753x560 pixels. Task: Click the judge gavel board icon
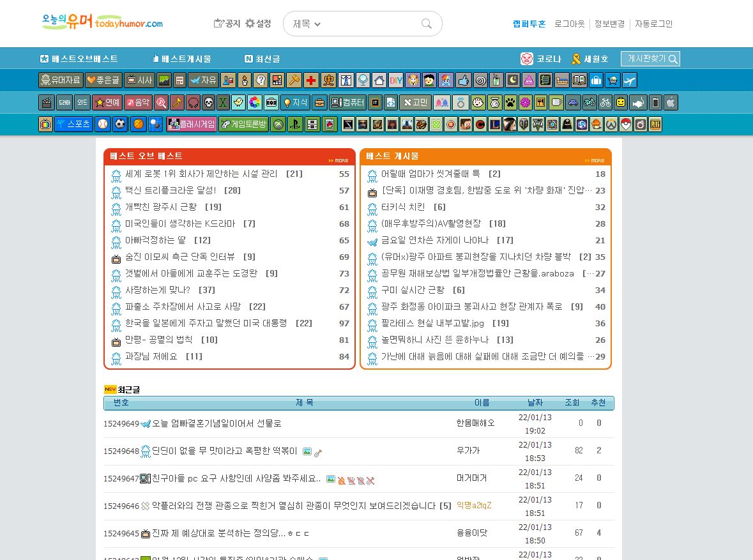click(294, 80)
